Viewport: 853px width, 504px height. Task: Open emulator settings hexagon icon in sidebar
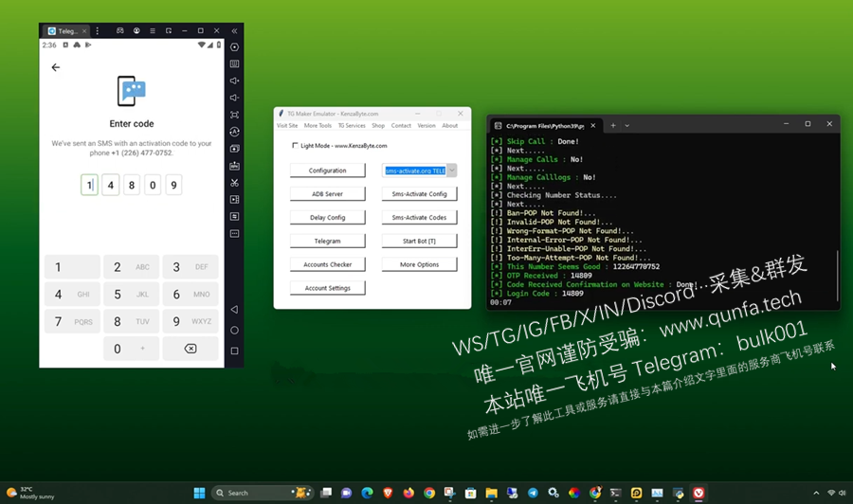coord(234,47)
